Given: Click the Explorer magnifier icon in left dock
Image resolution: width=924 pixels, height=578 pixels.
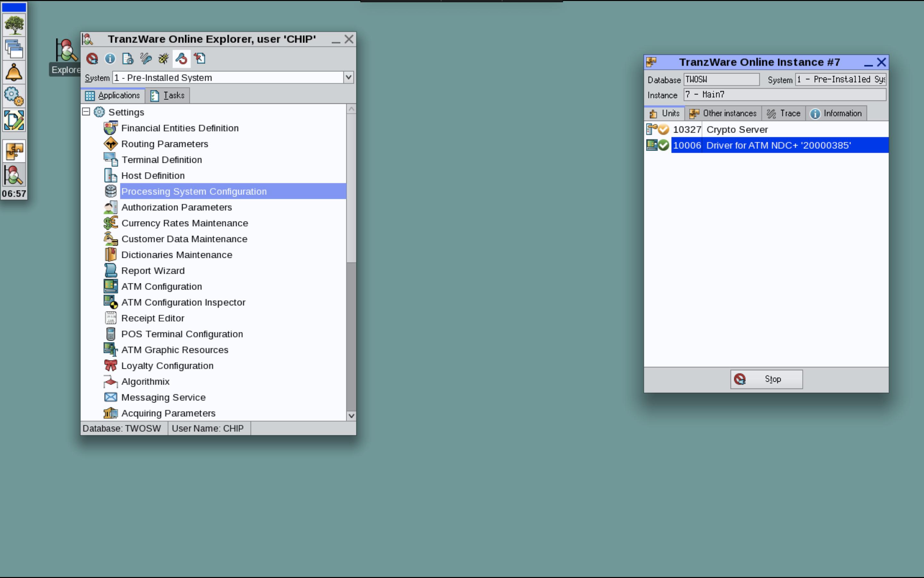Looking at the screenshot, I should (14, 175).
